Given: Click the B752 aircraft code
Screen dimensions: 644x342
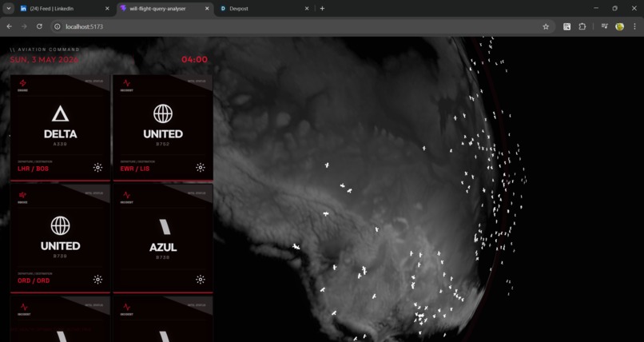Looking at the screenshot, I should [x=163, y=144].
